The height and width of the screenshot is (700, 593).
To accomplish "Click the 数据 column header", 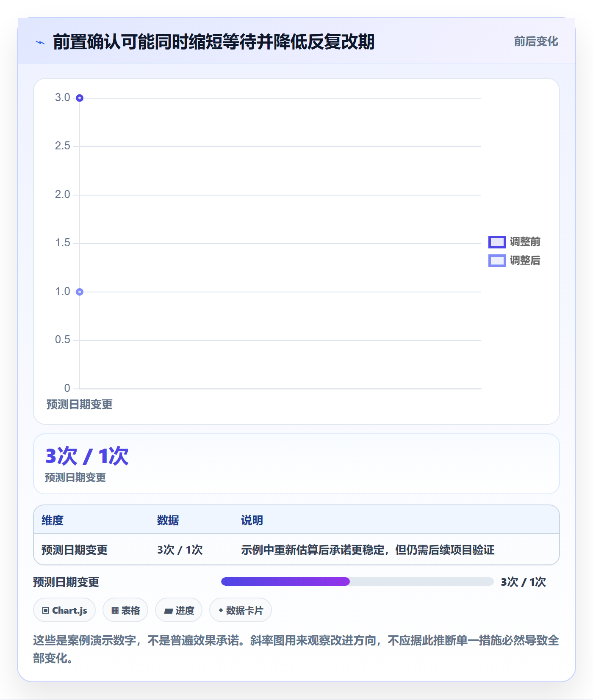I will tap(168, 520).
